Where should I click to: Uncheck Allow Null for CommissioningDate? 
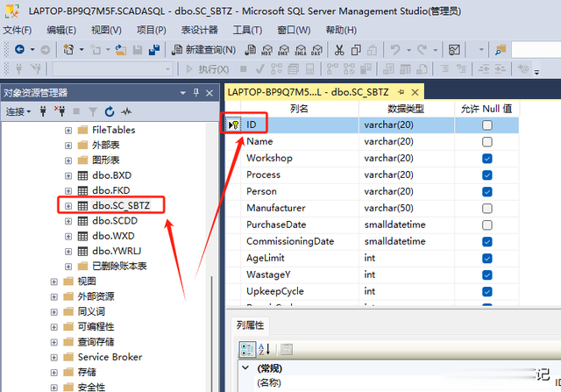pyautogui.click(x=487, y=242)
